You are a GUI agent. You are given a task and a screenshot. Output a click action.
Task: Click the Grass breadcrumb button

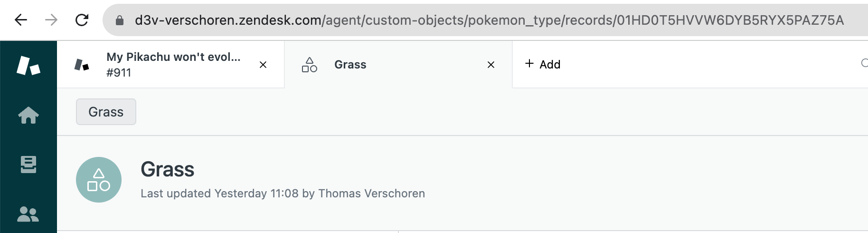click(106, 112)
